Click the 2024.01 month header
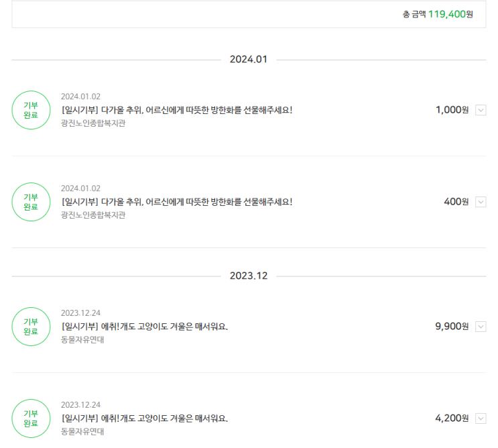Viewport: 498px width, 448px height. click(x=249, y=59)
